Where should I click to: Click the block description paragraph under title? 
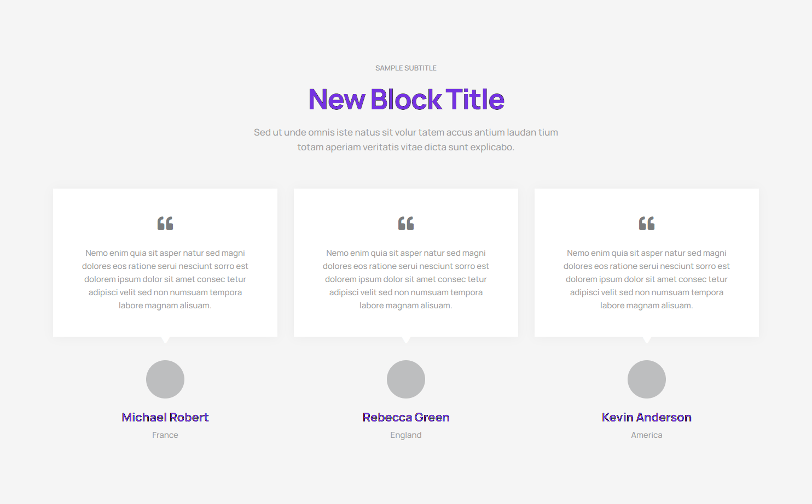406,140
